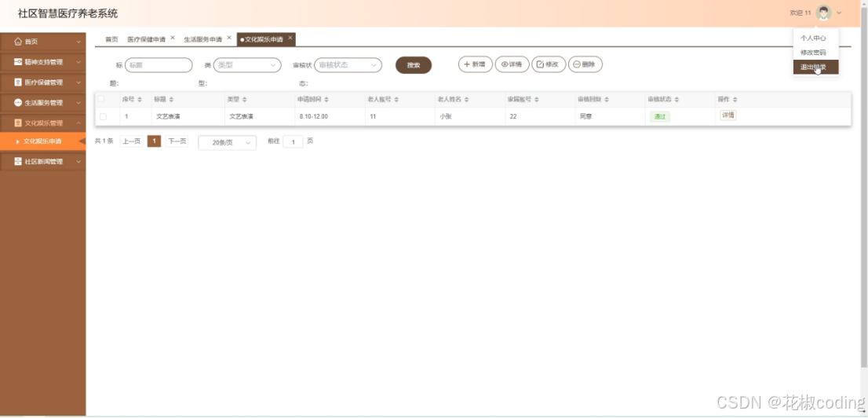Click the 小张 elder name cell

[445, 117]
